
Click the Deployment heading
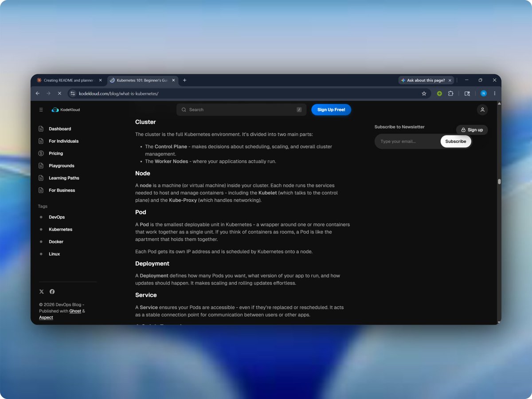[152, 263]
